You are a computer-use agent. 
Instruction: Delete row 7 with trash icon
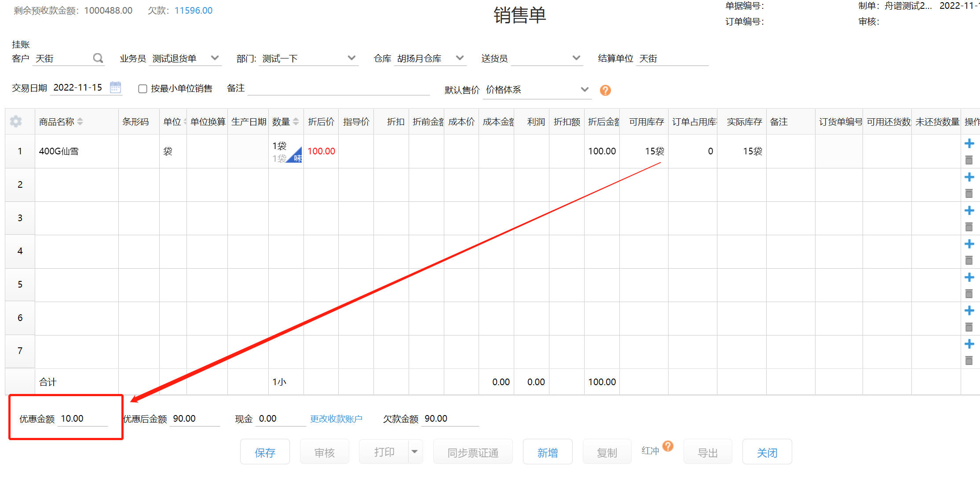[x=969, y=361]
